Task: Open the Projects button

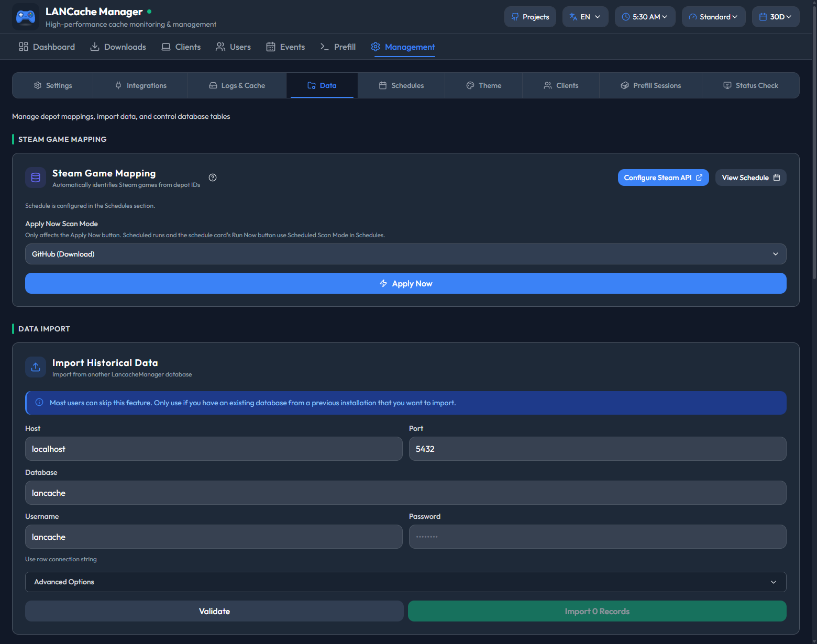Action: (x=530, y=17)
